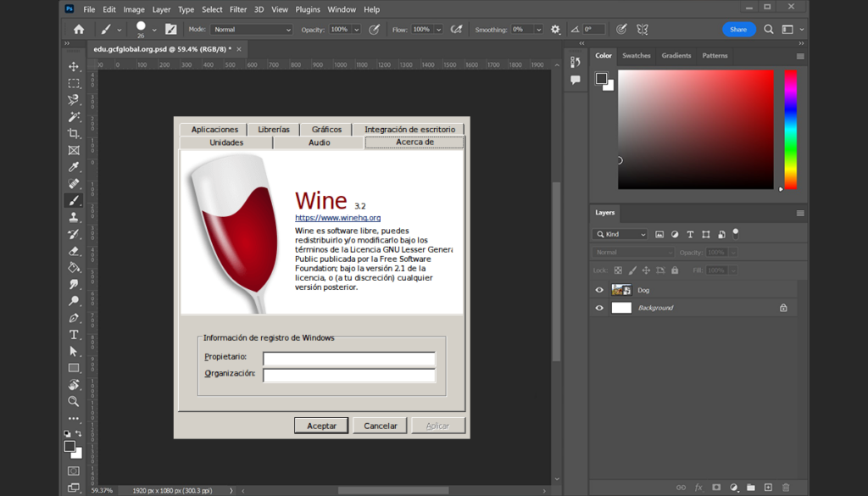Screen dimensions: 868x496
Task: Click the Share button
Action: pyautogui.click(x=738, y=28)
